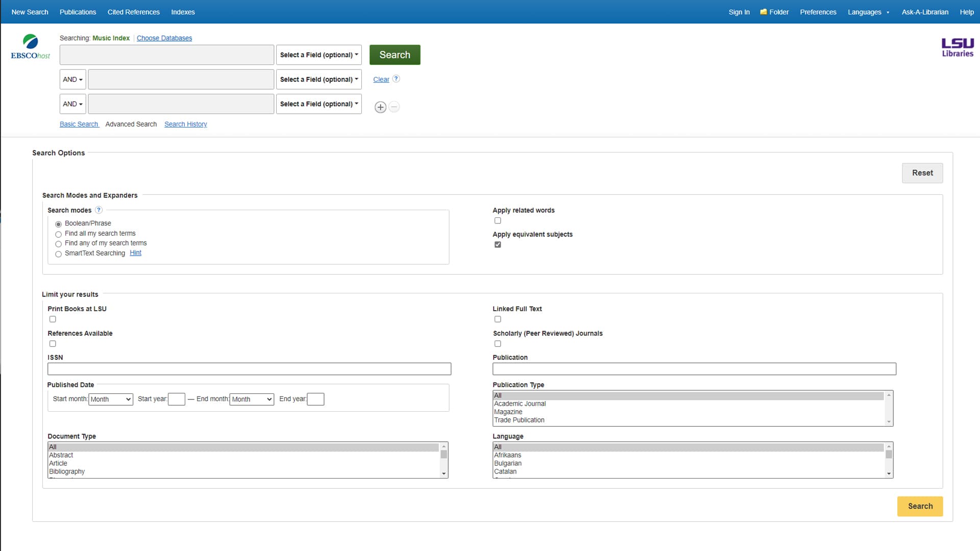
Task: Open Search History link
Action: (x=186, y=124)
